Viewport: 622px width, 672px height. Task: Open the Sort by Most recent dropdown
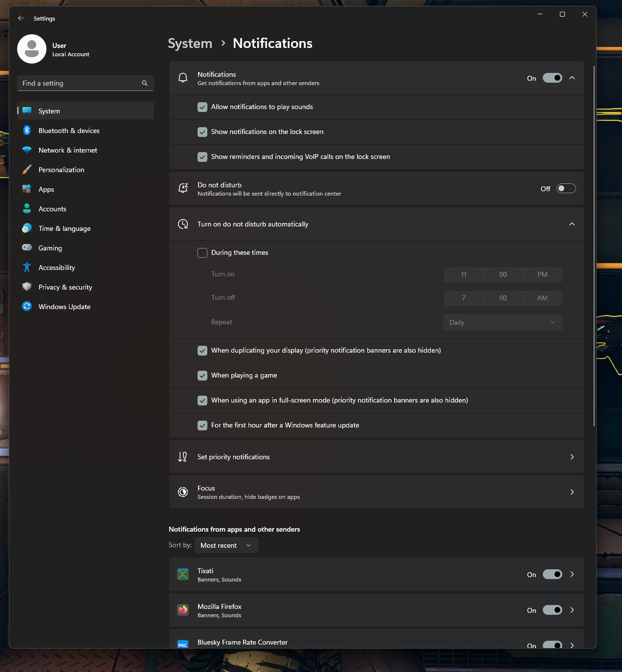[x=226, y=545]
